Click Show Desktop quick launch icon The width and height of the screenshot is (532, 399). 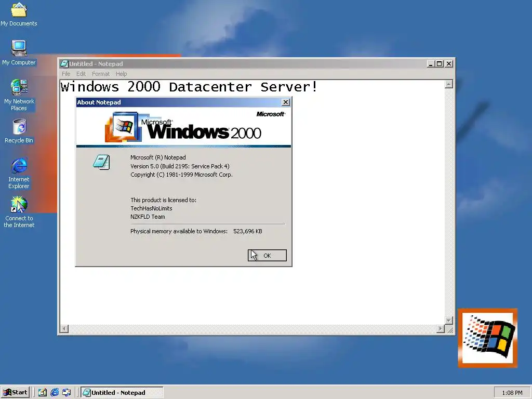(x=42, y=393)
